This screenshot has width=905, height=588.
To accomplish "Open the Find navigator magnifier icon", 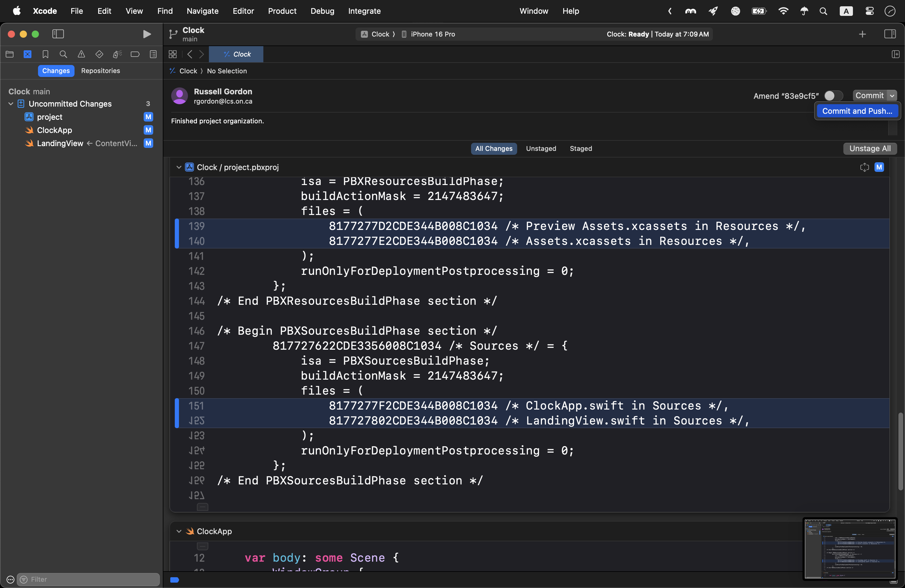I will [63, 54].
